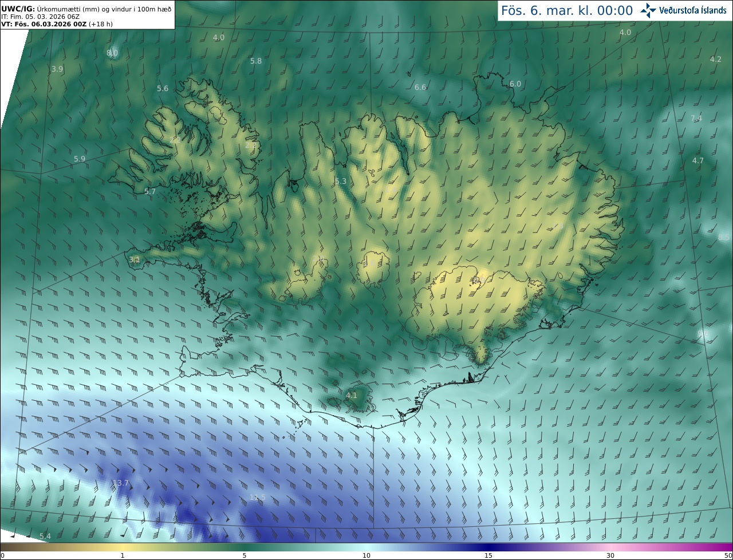Click the 13.7 value on the map

click(x=121, y=483)
